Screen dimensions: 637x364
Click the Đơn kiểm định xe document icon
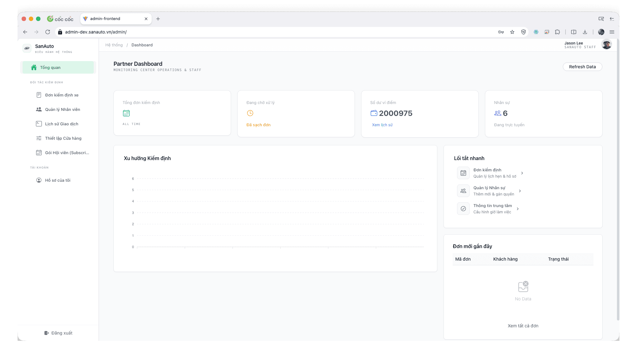(x=39, y=95)
